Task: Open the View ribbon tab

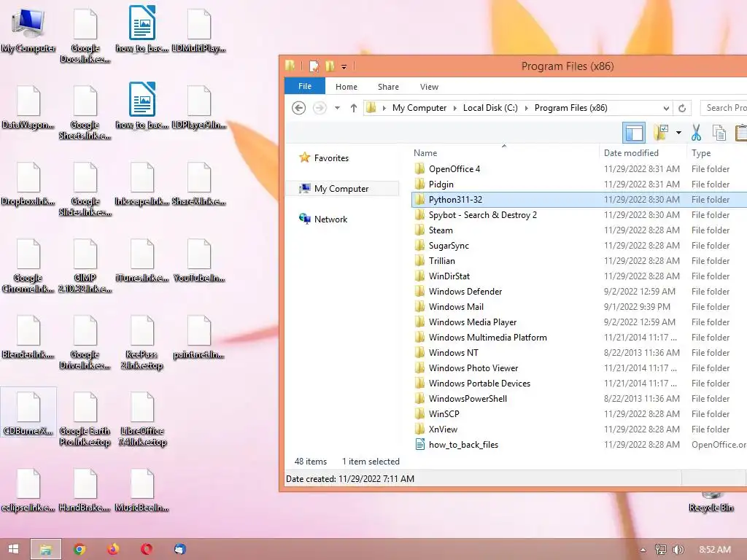Action: [429, 87]
